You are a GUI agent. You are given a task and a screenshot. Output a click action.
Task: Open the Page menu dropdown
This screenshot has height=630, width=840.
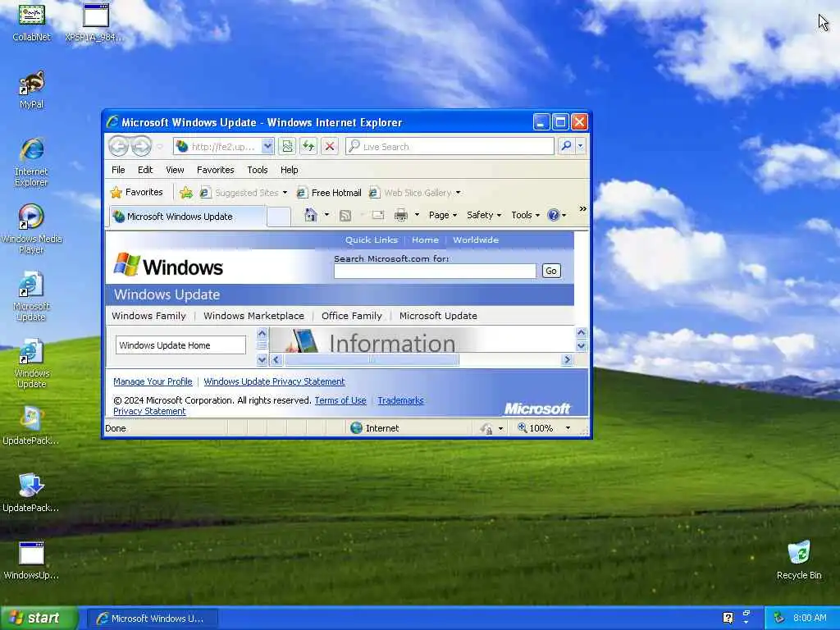coord(442,216)
